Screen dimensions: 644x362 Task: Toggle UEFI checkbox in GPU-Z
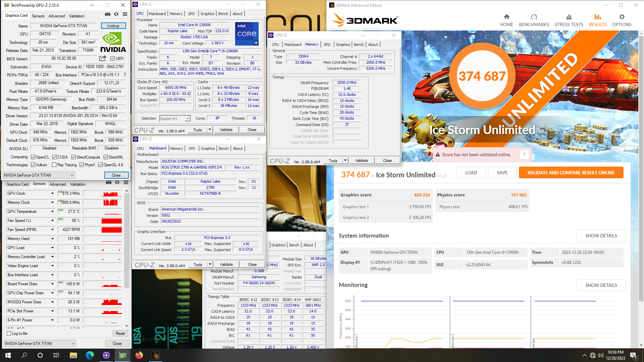pyautogui.click(x=112, y=58)
